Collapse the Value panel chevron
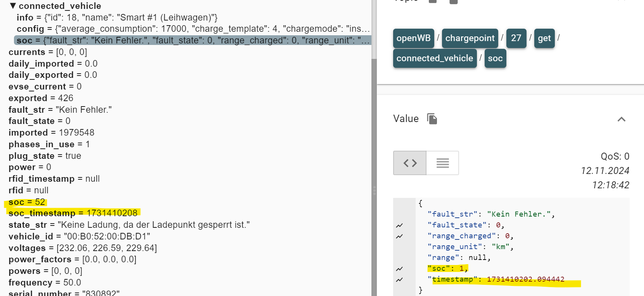 click(621, 119)
